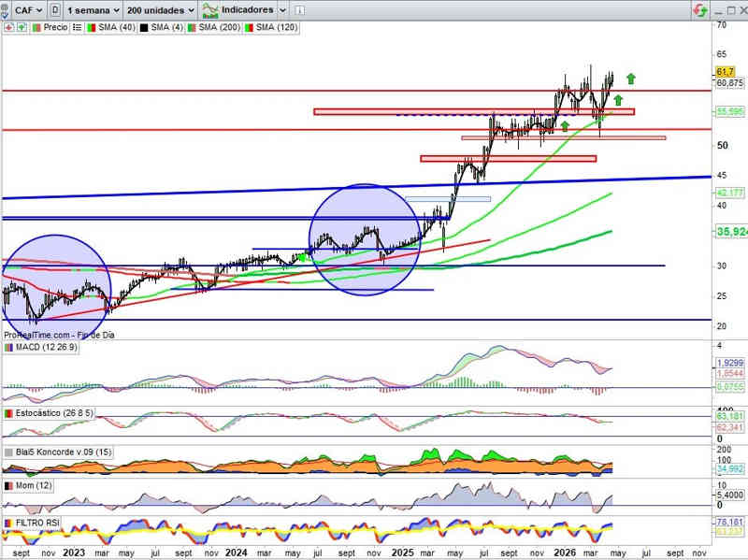Click the D daily-mode icon button
The height and width of the screenshot is (560, 748).
point(56,9)
